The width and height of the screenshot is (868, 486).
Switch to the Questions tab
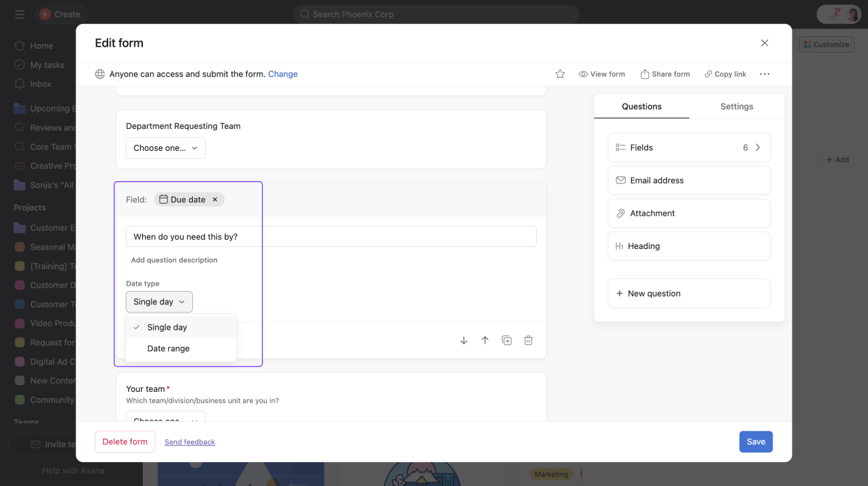641,107
